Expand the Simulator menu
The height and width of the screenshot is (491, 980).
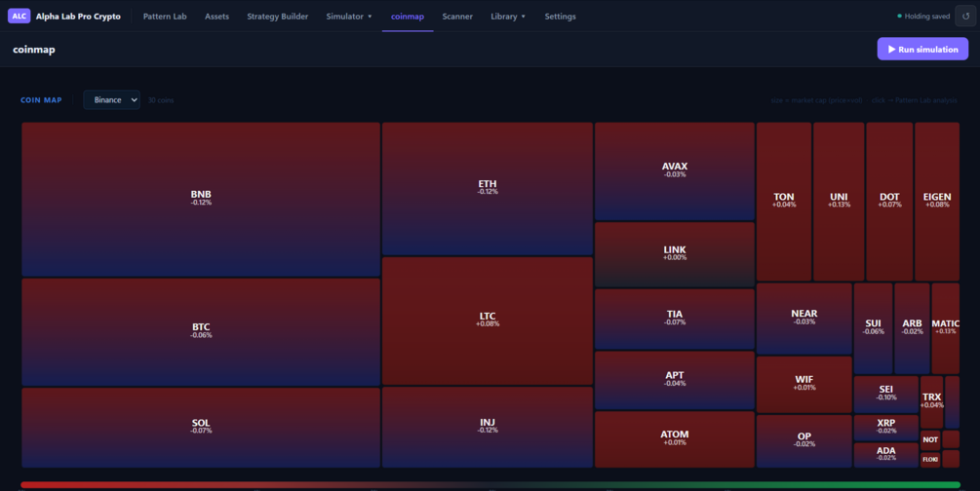click(349, 17)
